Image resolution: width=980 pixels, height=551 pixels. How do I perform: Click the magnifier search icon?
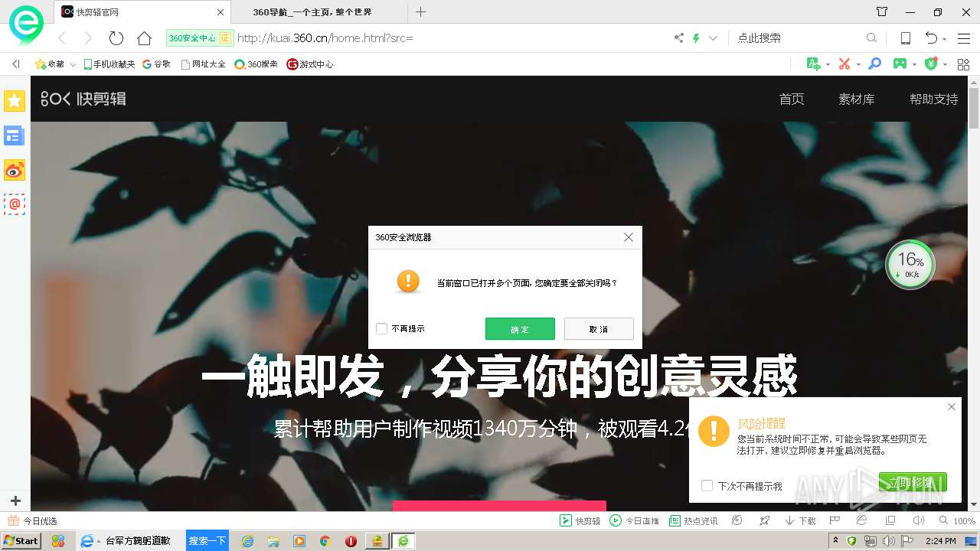click(871, 37)
